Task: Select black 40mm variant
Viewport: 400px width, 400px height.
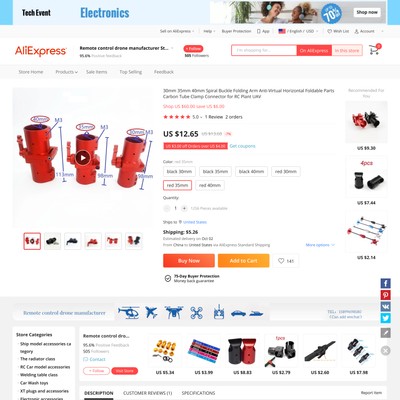Action: click(251, 172)
